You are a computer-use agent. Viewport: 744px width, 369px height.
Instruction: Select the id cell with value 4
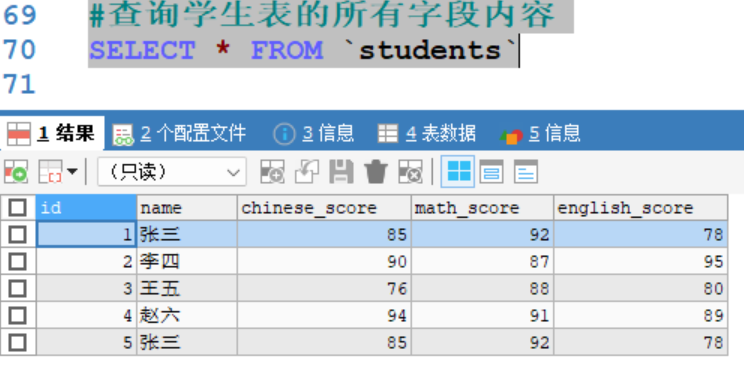[86, 315]
